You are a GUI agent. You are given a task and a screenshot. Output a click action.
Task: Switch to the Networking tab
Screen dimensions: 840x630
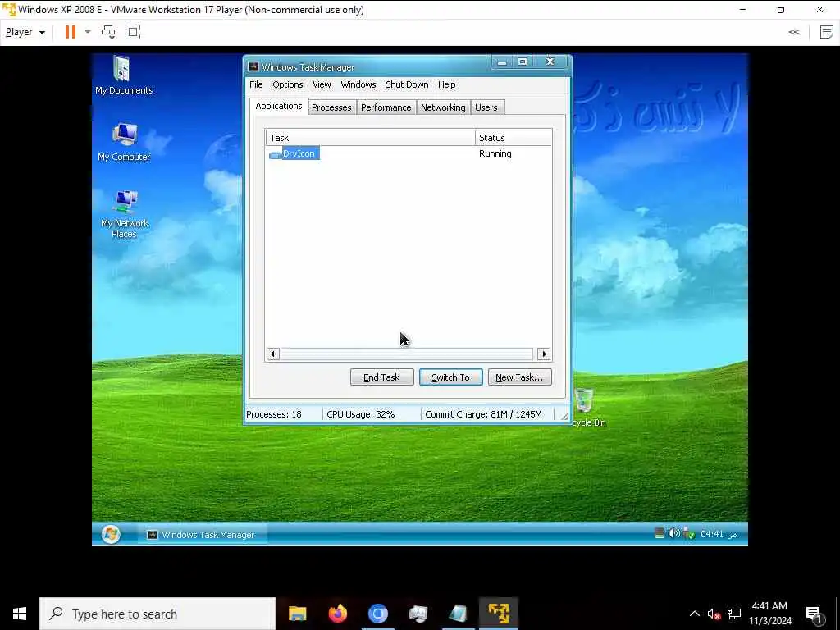click(443, 107)
